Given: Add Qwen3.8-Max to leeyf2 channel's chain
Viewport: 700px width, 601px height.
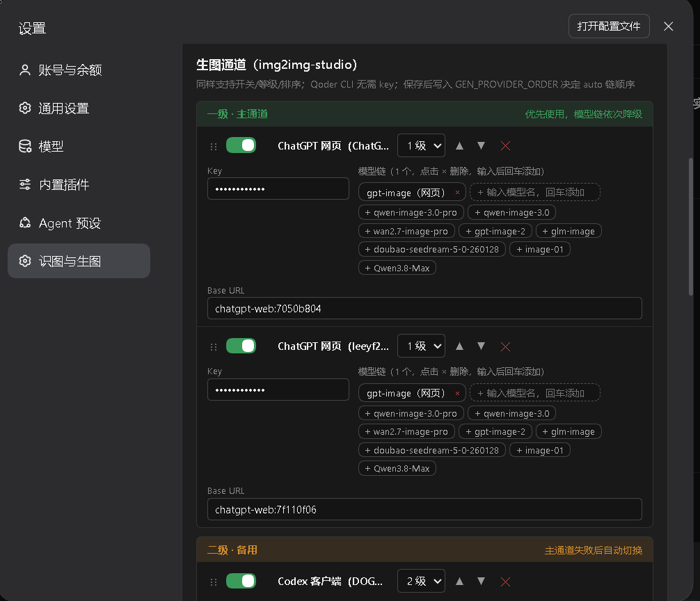Looking at the screenshot, I should click(x=397, y=468).
